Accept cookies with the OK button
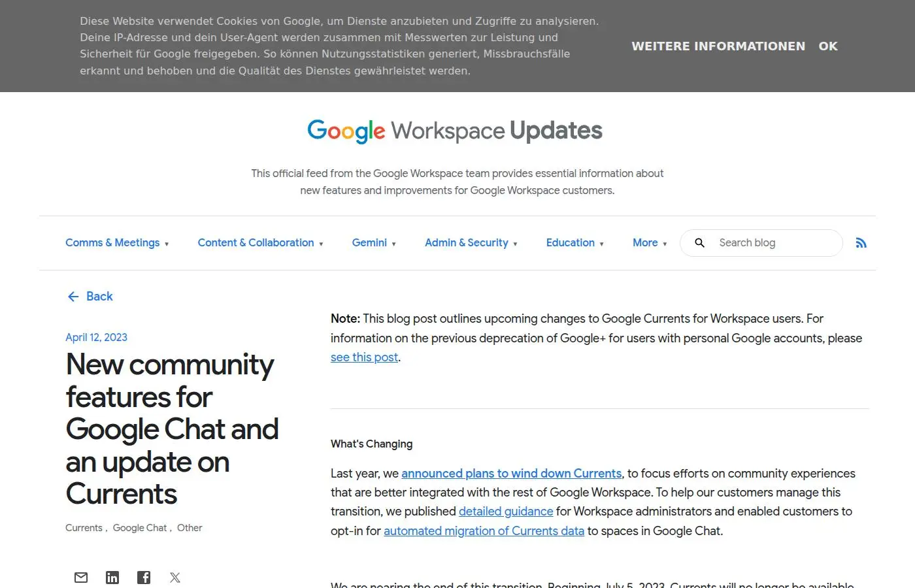Viewport: 915px width, 588px height. (x=828, y=46)
